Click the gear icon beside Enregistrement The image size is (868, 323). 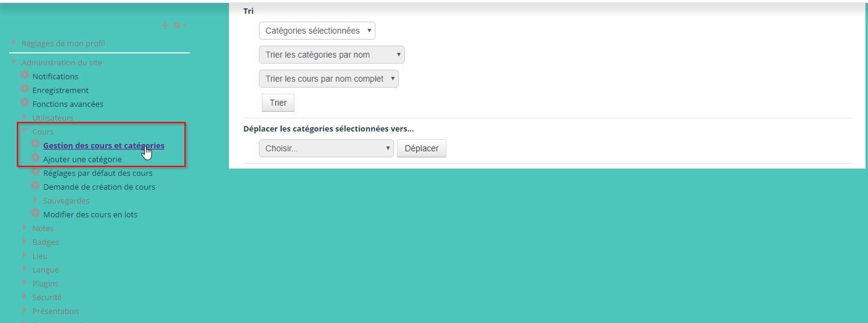pyautogui.click(x=25, y=89)
